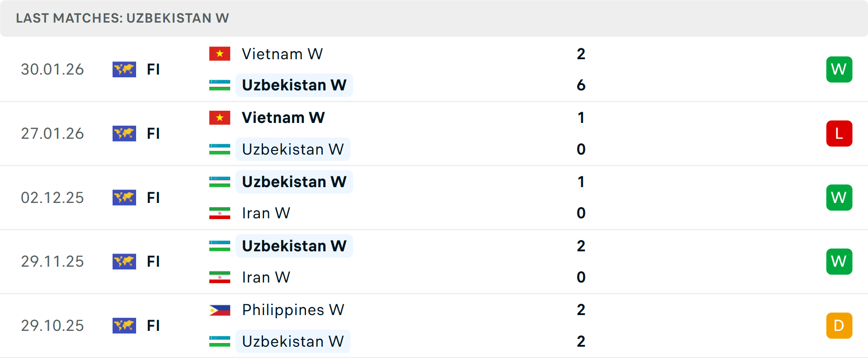Click Vietnam flag in 30.01.26 match
The width and height of the screenshot is (868, 358).
point(220,54)
